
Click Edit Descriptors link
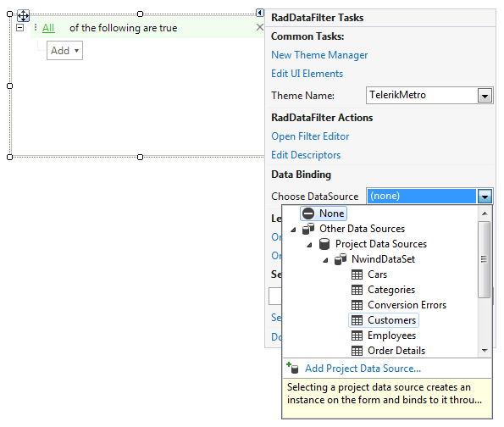[x=306, y=155]
